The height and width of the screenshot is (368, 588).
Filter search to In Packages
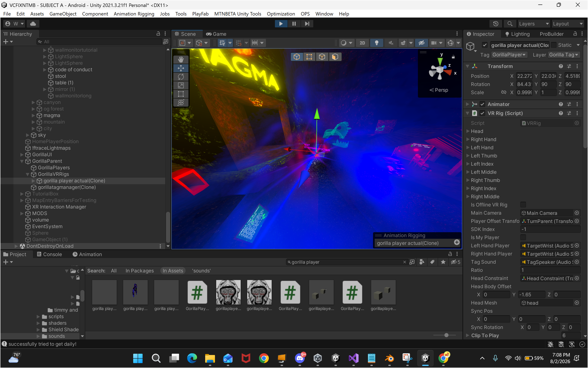coord(140,271)
